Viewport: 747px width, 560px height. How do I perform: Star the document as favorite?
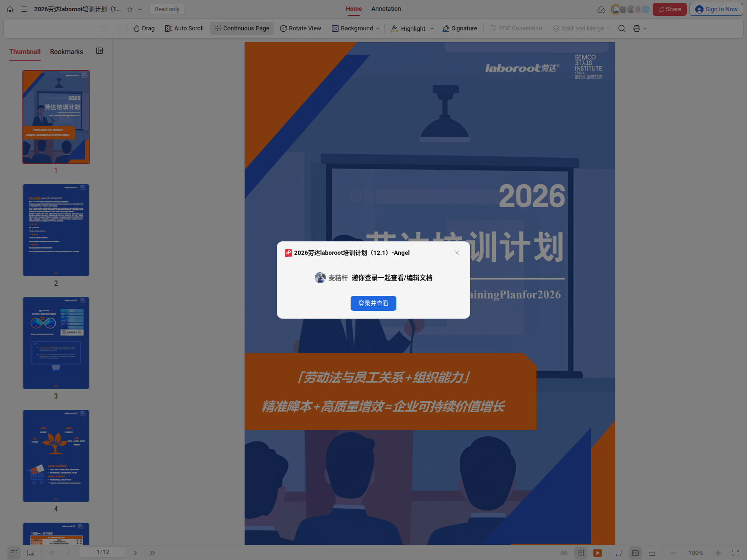point(130,9)
